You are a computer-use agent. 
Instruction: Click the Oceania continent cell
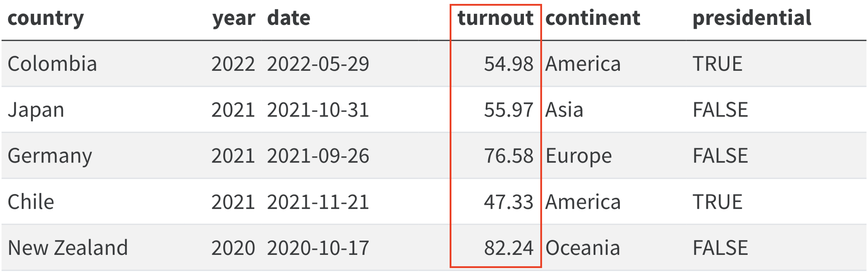583,248
